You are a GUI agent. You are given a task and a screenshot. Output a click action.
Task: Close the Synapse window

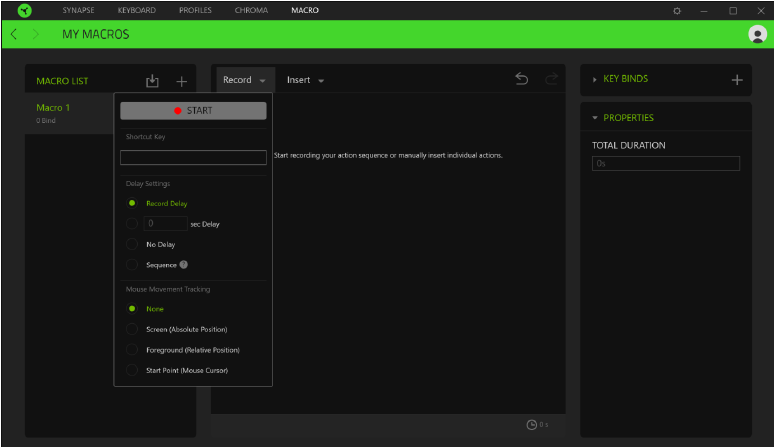click(761, 11)
